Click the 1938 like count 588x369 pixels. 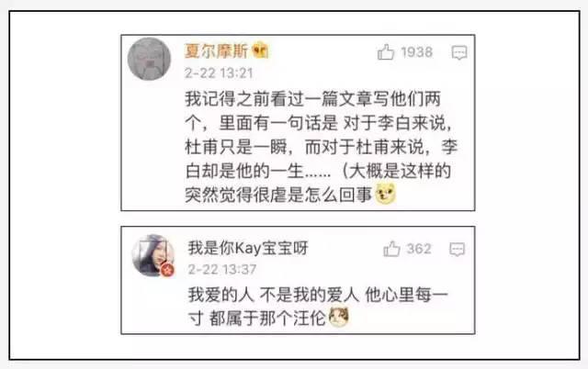pos(416,52)
